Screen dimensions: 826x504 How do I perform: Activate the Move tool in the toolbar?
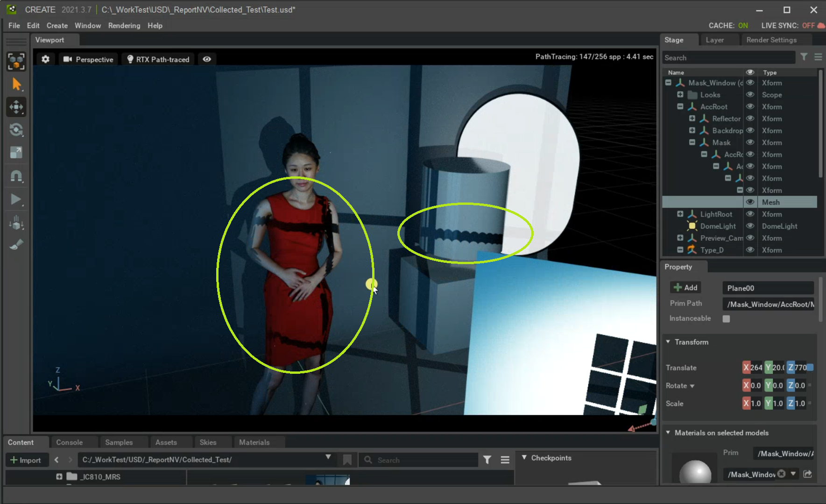16,107
